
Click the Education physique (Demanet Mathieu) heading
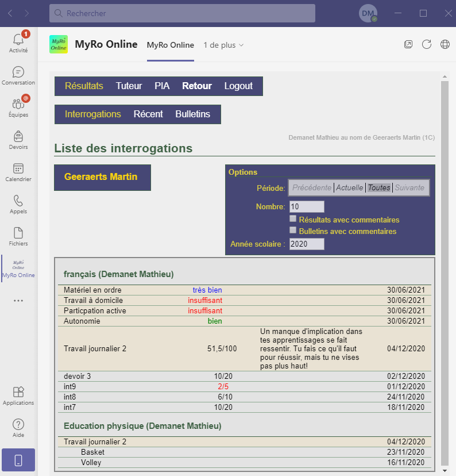point(142,426)
